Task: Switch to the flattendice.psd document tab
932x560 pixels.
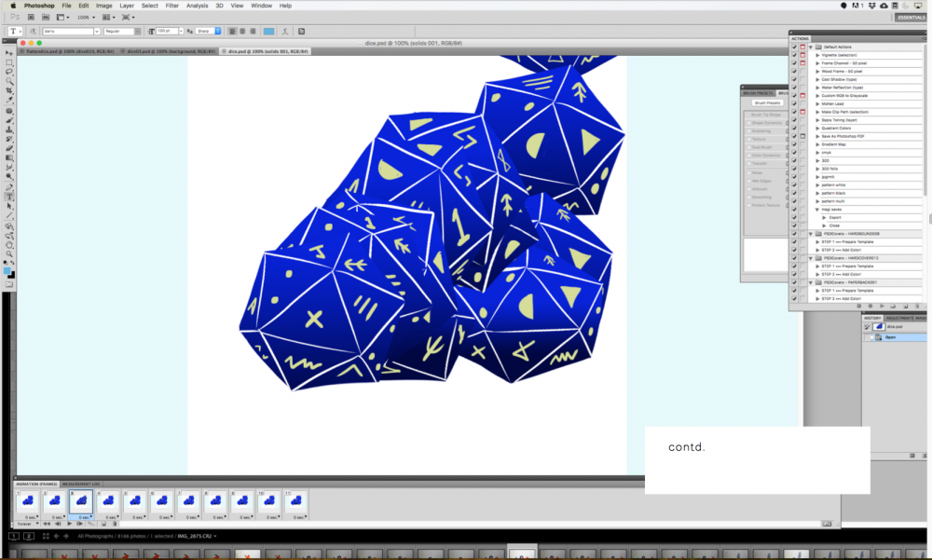Action: (67, 52)
